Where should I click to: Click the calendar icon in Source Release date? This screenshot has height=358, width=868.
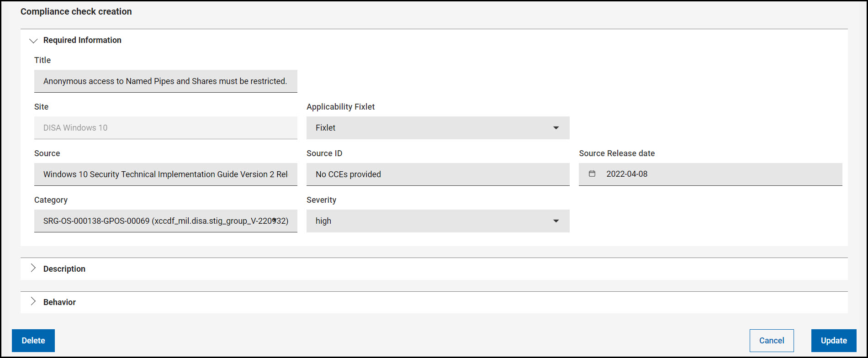(592, 174)
